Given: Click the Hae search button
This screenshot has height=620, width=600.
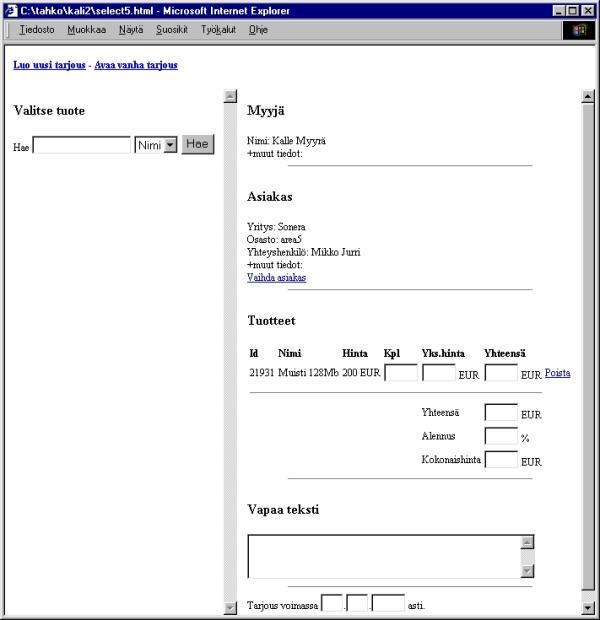Looking at the screenshot, I should tap(198, 144).
